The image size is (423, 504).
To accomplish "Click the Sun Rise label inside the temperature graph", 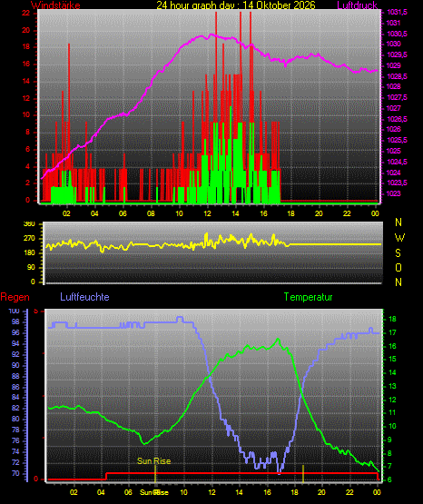I will tap(153, 461).
